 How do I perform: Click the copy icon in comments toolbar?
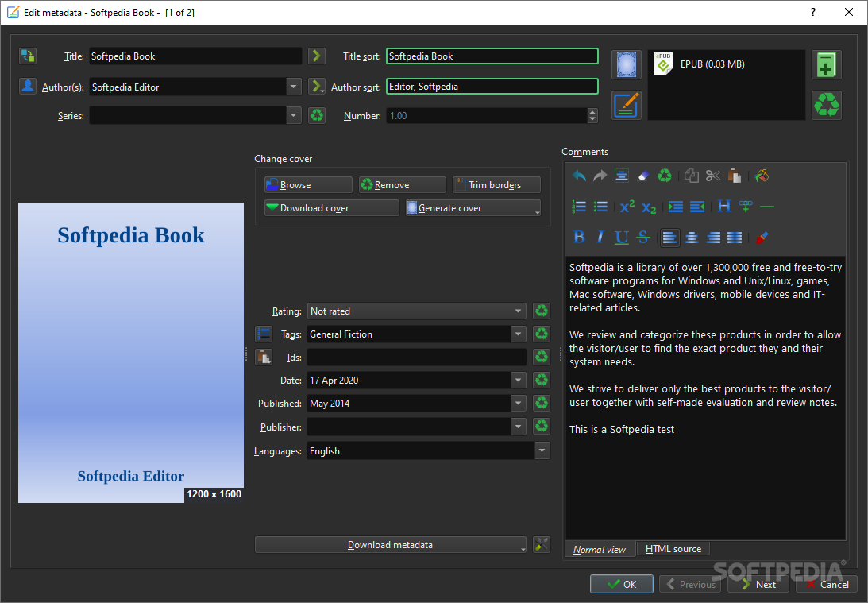tap(692, 176)
